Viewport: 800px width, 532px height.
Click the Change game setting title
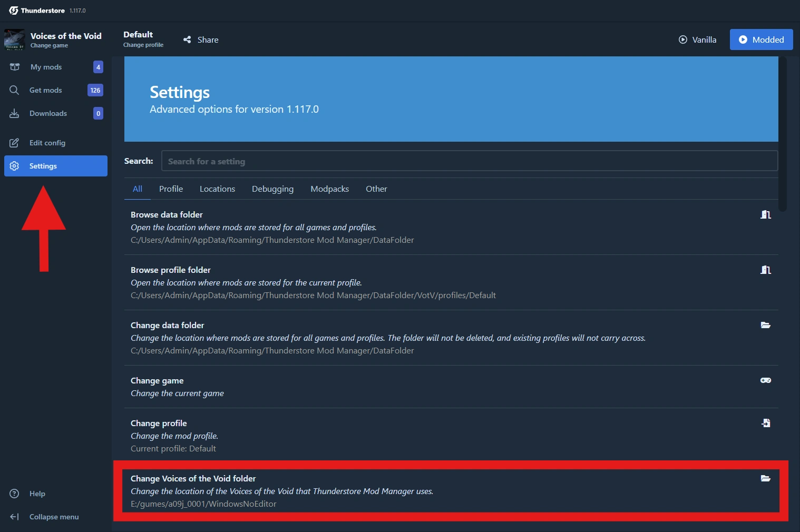click(x=157, y=381)
